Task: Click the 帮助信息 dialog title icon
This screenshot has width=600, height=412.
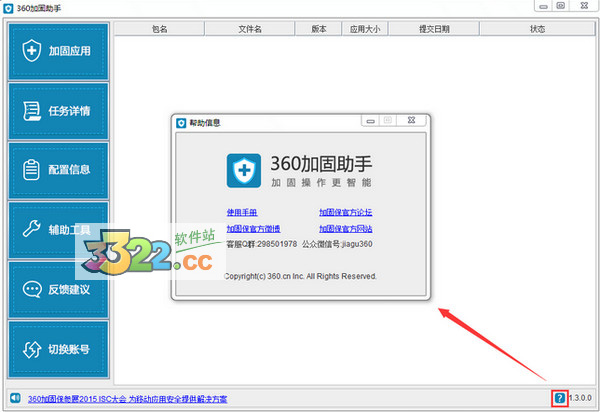Action: tap(181, 123)
